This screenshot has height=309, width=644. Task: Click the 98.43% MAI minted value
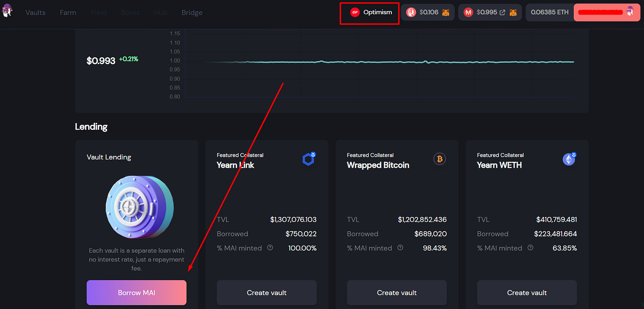coord(435,248)
